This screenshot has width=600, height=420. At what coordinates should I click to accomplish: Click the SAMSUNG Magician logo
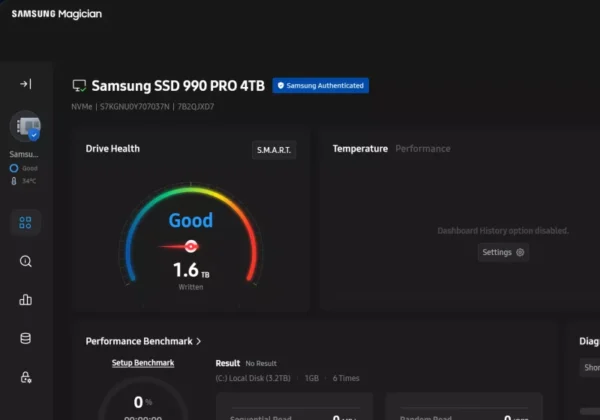(x=57, y=14)
